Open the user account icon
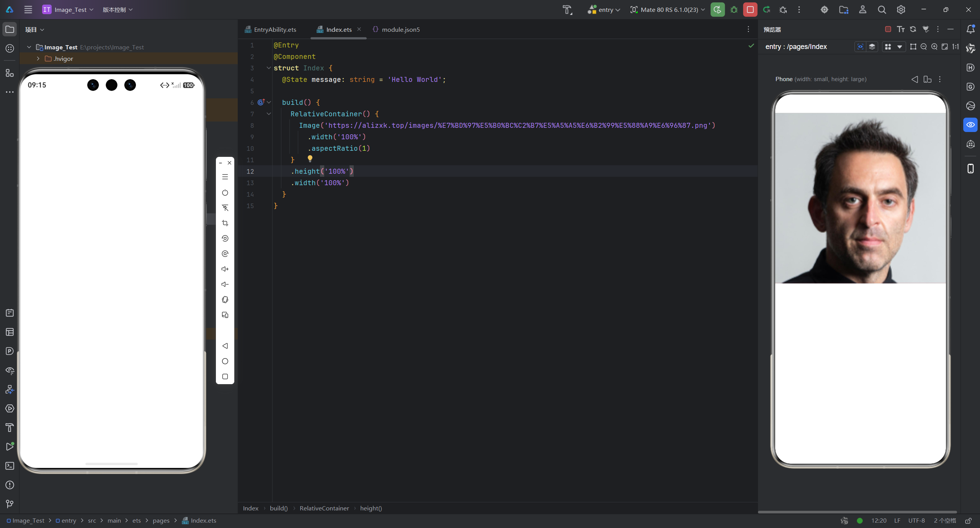980x528 pixels. 862,10
